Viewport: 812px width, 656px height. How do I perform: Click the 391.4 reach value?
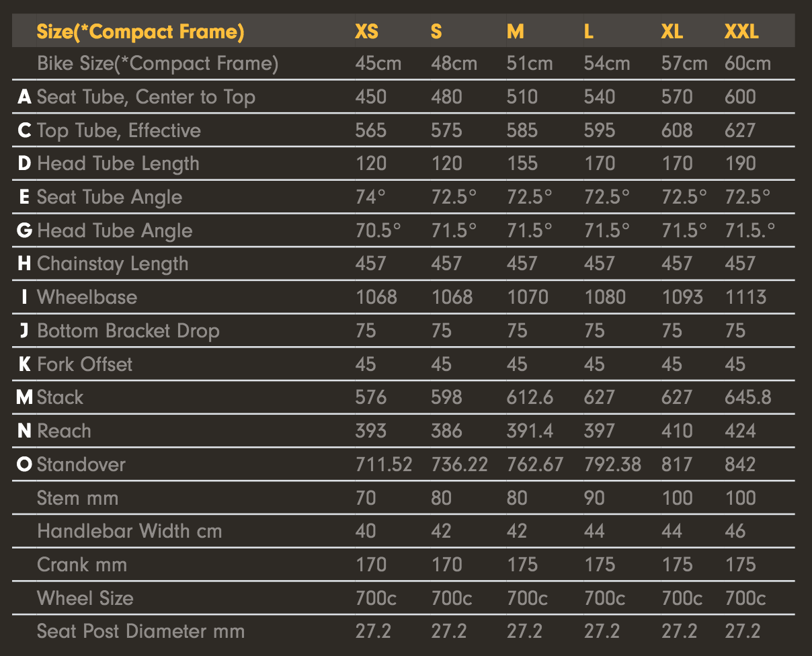tap(530, 431)
